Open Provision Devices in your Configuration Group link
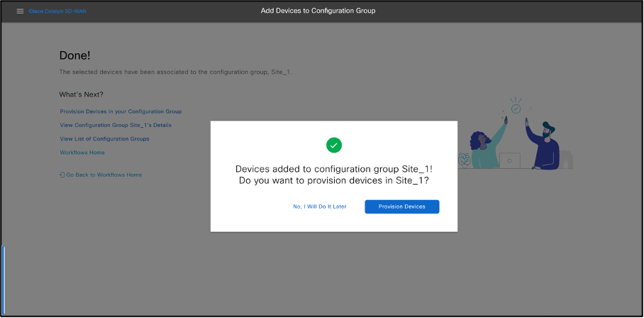Viewport: 644px width, 318px height. (121, 111)
